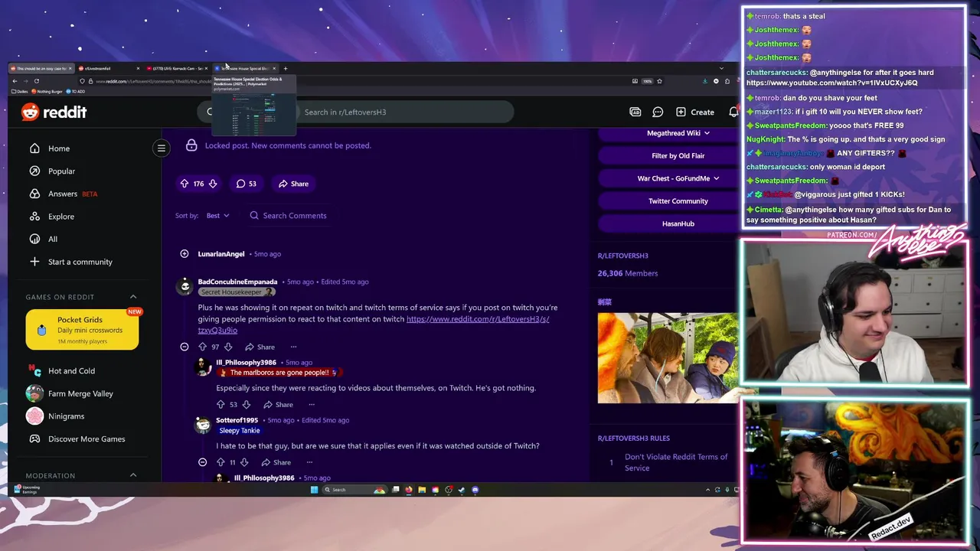Switch to the r/LivestreamFail browser tab
Image resolution: width=980 pixels, height=551 pixels.
tap(109, 68)
